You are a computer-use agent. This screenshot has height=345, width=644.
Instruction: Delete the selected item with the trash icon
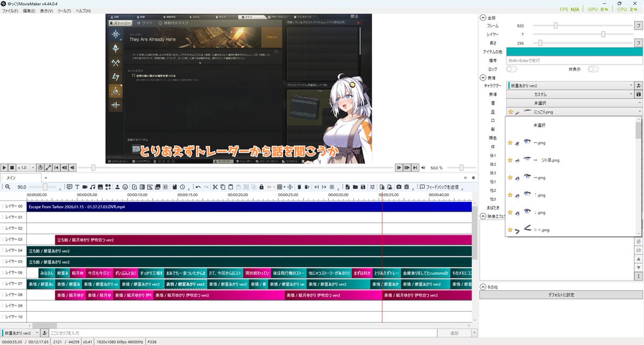point(299,187)
